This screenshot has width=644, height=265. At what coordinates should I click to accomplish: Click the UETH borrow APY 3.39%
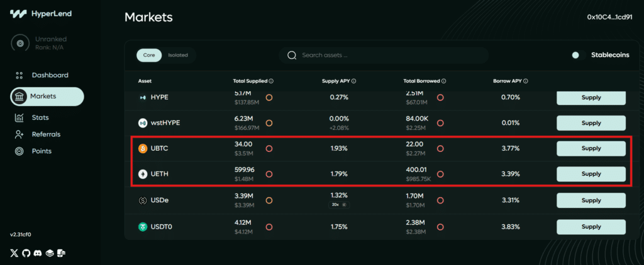[511, 174]
